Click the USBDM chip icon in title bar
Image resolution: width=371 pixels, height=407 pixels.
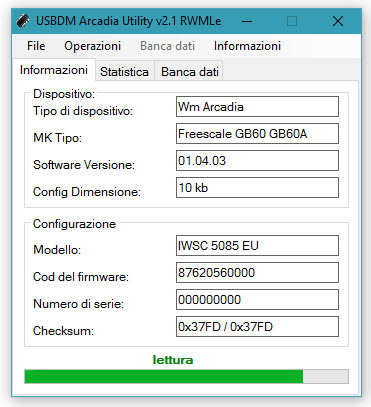tap(23, 21)
